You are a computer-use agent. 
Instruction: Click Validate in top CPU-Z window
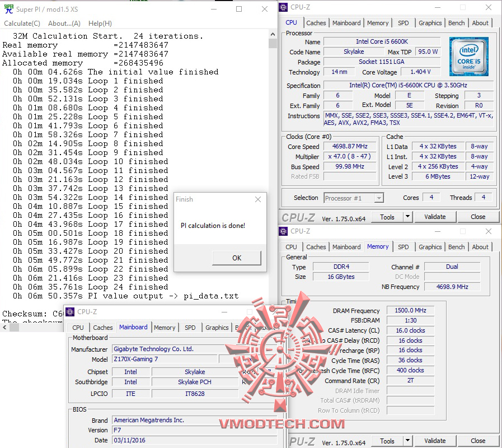point(435,217)
